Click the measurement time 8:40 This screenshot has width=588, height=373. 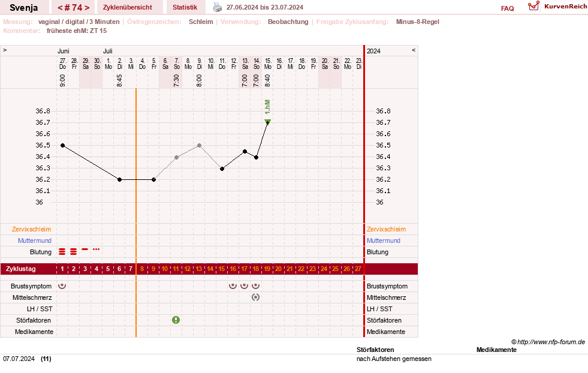click(267, 80)
